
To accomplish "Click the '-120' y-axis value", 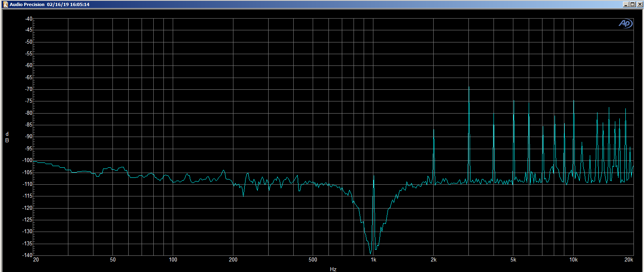I will click(x=28, y=208).
